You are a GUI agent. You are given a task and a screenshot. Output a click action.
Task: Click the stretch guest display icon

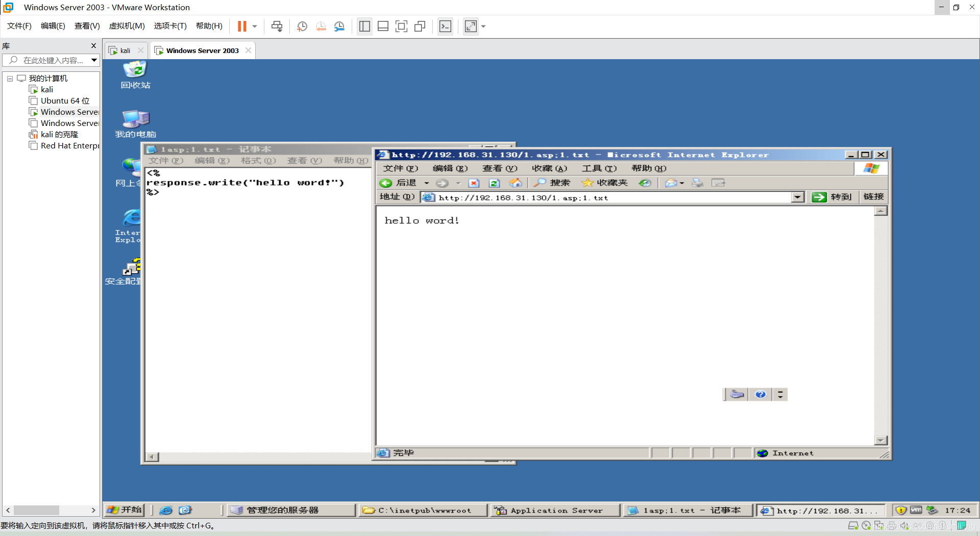471,26
